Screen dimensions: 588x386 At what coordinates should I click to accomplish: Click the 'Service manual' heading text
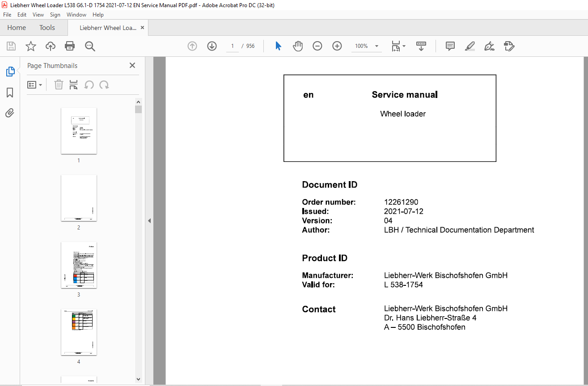click(x=405, y=95)
